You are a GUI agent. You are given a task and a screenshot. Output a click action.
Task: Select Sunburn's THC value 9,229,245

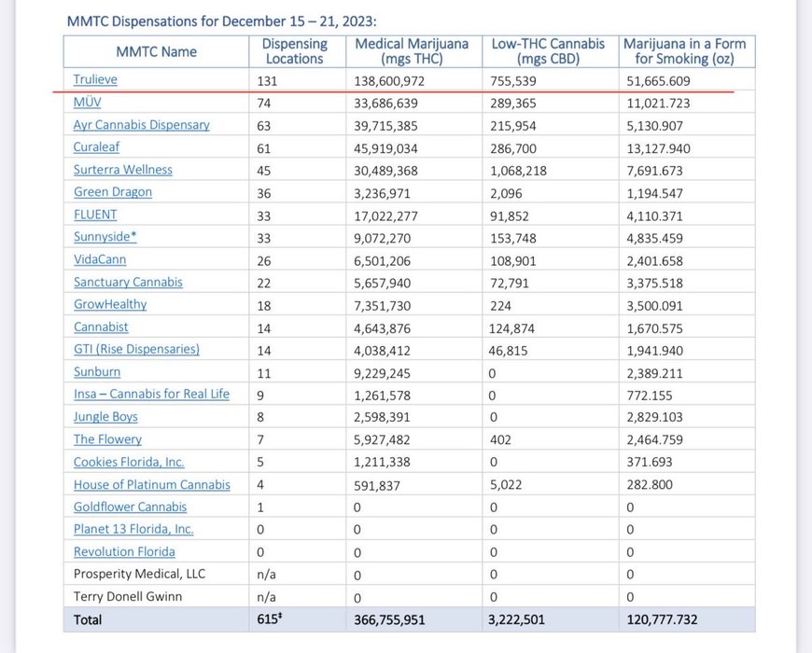(x=382, y=373)
